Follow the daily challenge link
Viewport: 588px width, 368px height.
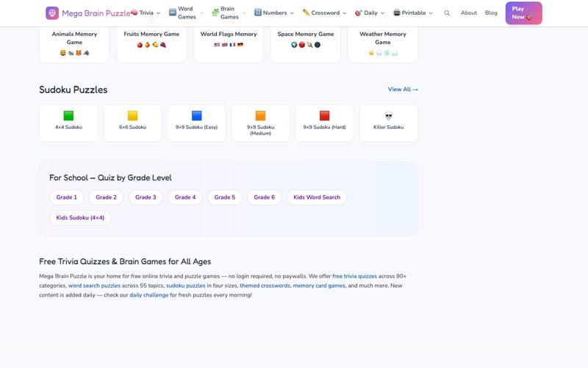pyautogui.click(x=149, y=295)
